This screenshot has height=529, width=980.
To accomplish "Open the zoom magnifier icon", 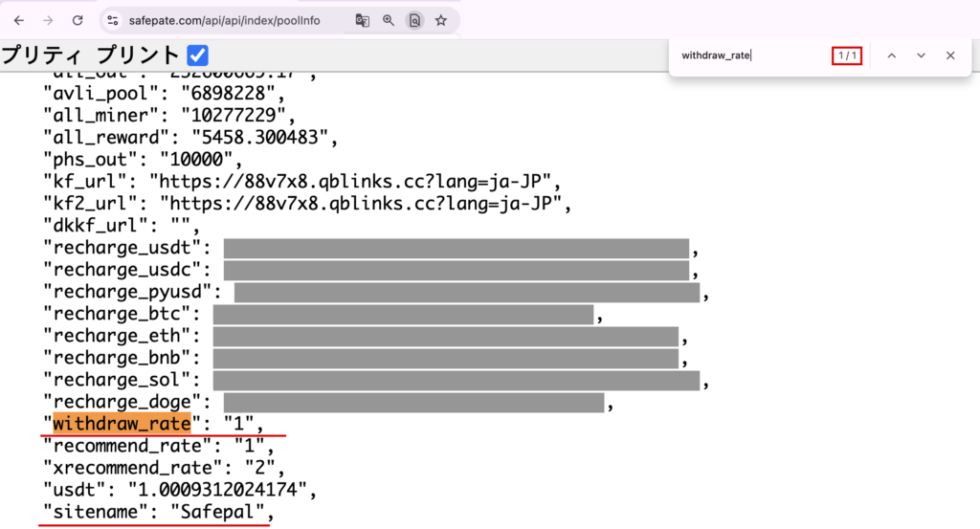I will (x=389, y=21).
